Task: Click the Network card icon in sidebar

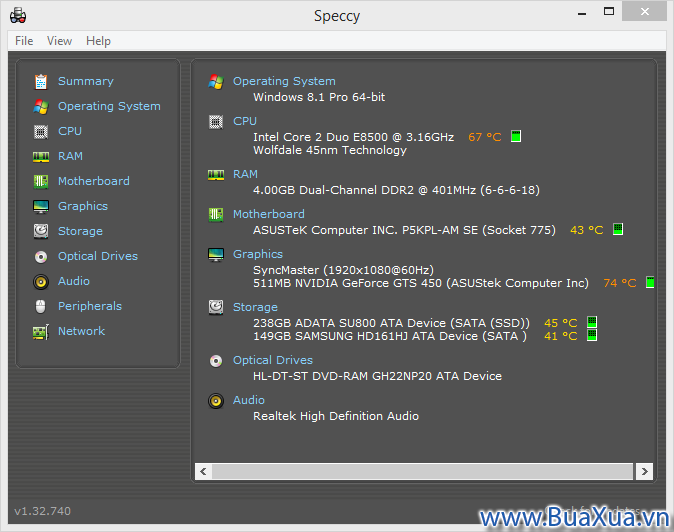Action: [x=41, y=332]
